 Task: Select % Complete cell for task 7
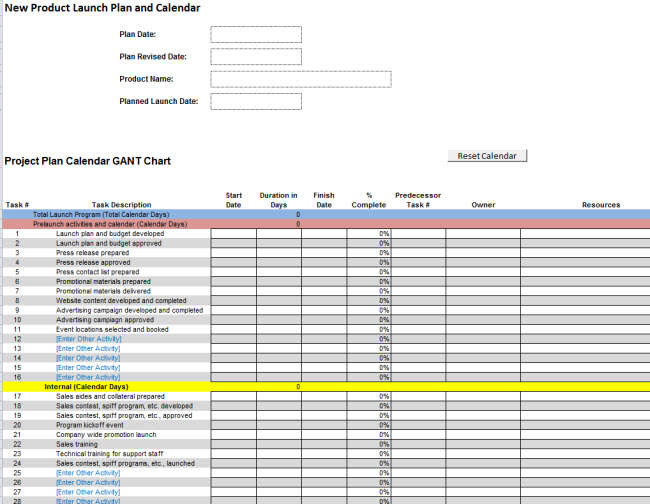(x=369, y=291)
